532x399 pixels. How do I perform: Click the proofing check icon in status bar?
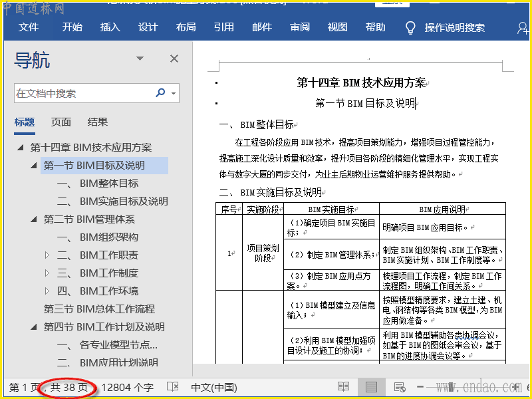coord(172,387)
